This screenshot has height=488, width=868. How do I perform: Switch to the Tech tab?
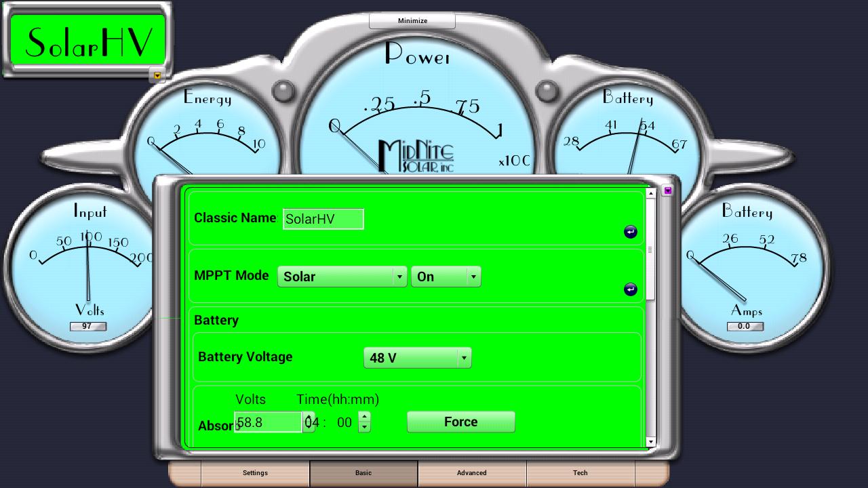point(580,473)
